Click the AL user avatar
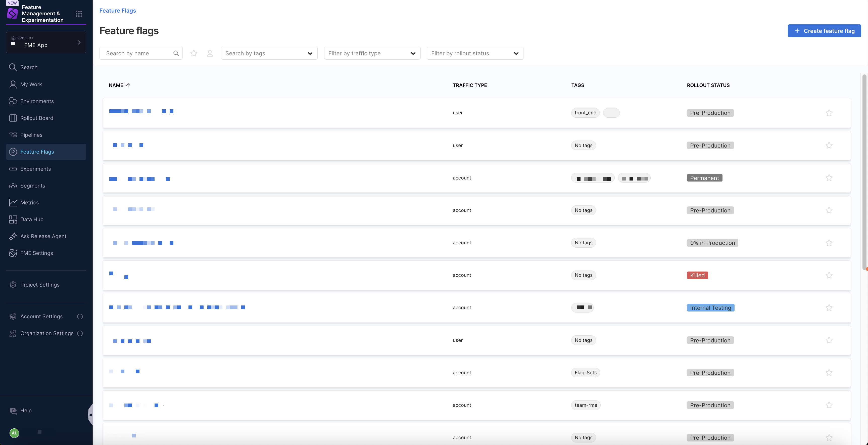The width and height of the screenshot is (868, 445). tap(14, 433)
